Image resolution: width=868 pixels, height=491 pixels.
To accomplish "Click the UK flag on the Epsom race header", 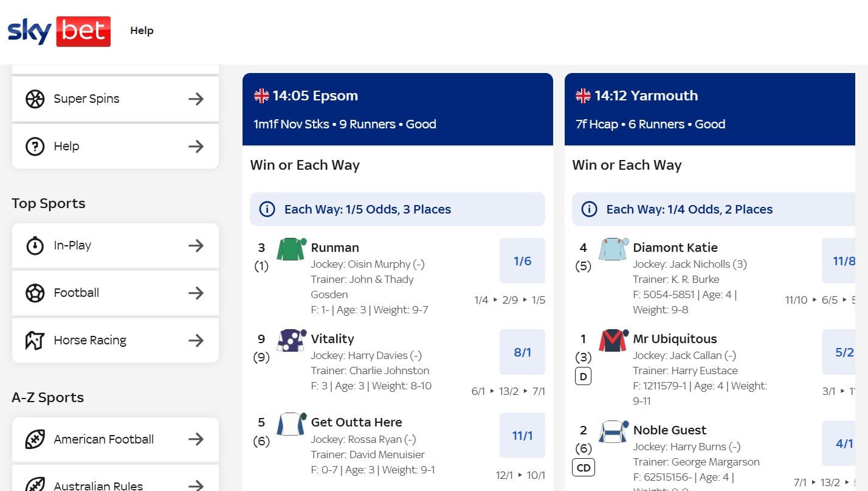I will 261,96.
